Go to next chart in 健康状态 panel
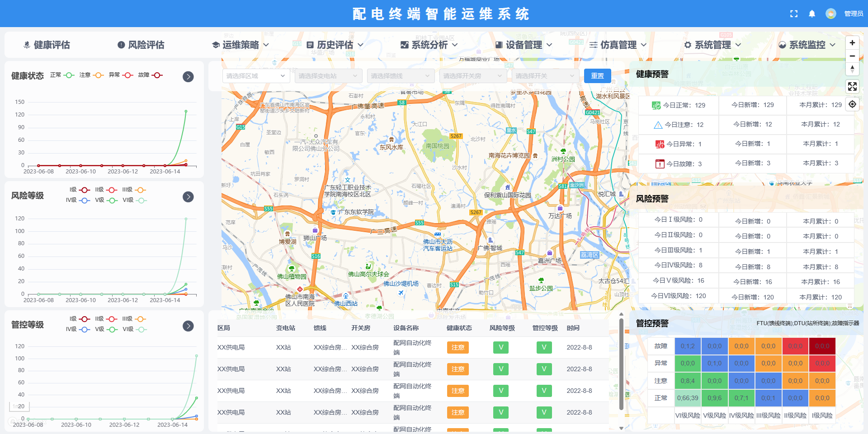Screen dimensions: 868x434 (x=189, y=77)
